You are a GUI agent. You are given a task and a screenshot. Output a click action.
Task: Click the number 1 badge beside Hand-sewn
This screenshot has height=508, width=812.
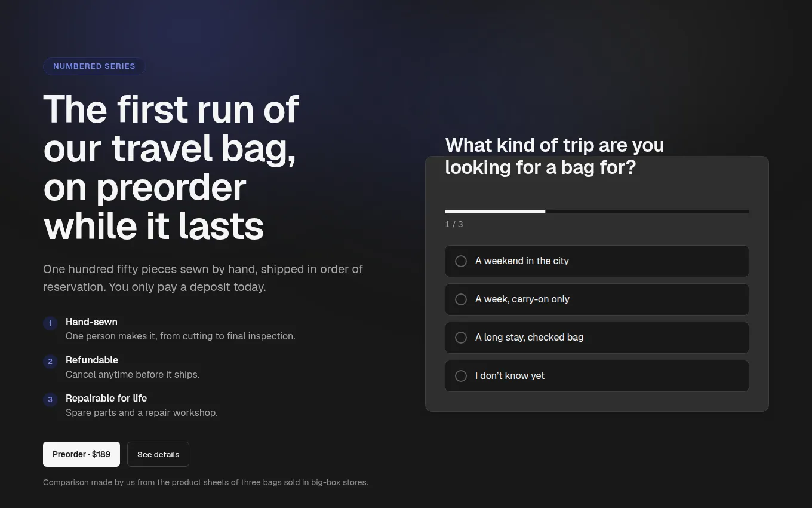pyautogui.click(x=50, y=323)
